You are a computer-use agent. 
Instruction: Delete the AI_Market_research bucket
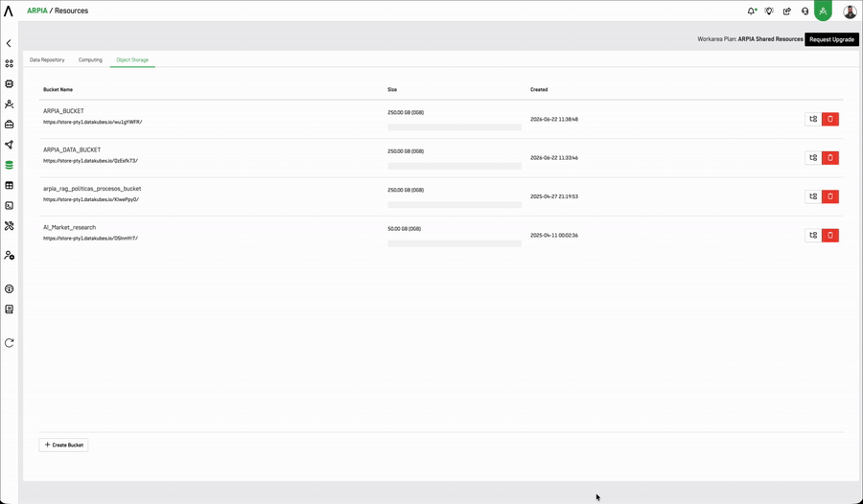tap(830, 235)
